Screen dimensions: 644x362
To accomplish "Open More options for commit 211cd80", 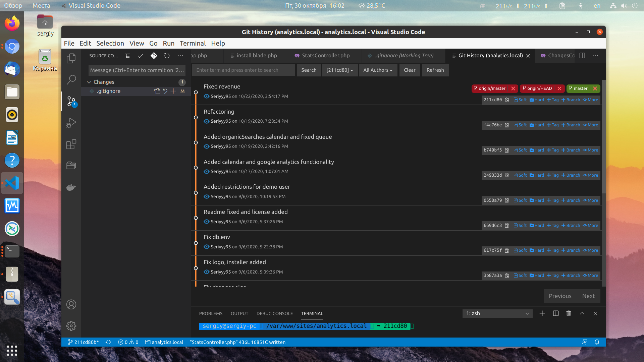I will [x=591, y=100].
